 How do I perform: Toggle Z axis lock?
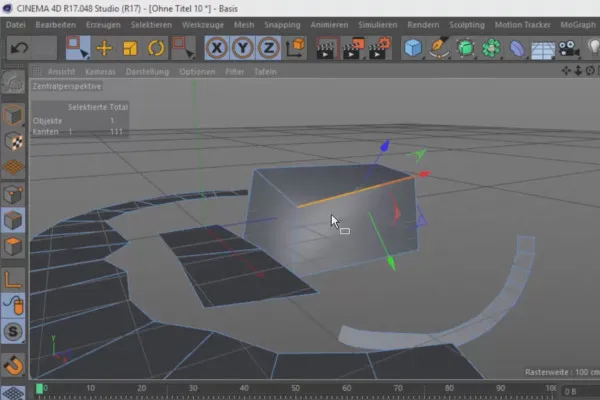[x=269, y=48]
